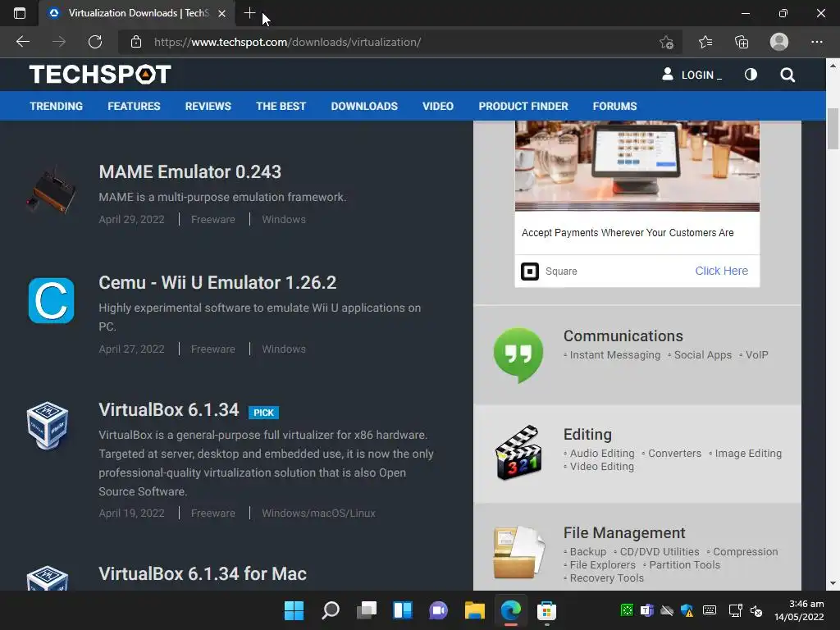Open the File Management category
The image size is (840, 630).
tap(624, 533)
